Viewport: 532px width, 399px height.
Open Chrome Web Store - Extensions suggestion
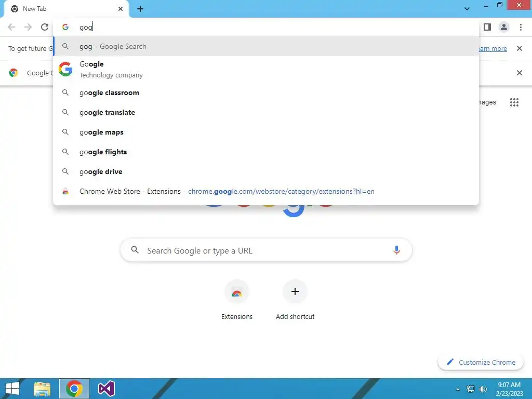point(266,191)
